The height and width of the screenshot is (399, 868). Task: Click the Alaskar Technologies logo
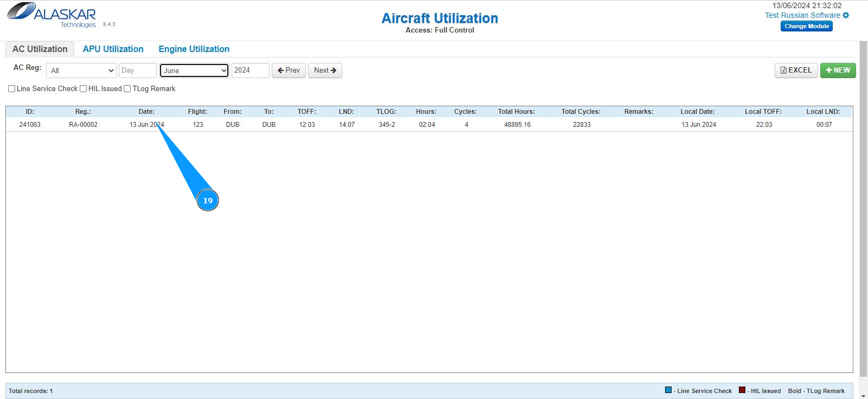pyautogui.click(x=52, y=15)
